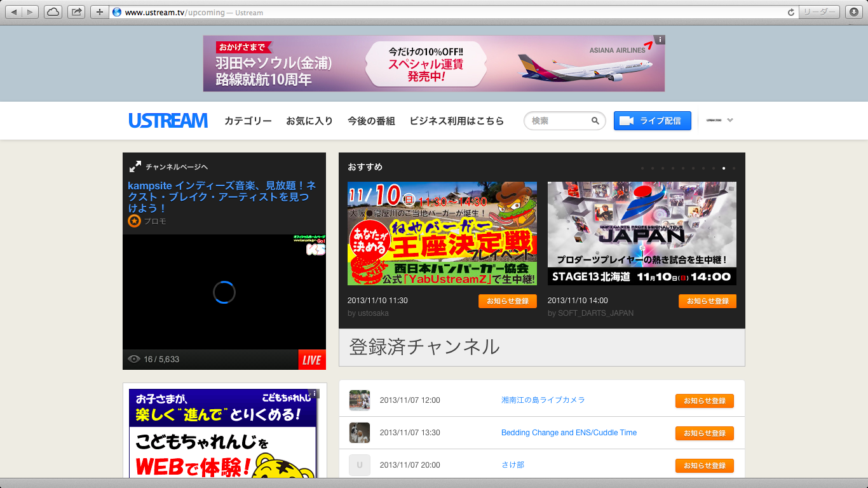The height and width of the screenshot is (488, 868).
Task: Click the Safari share icon
Action: (76, 12)
